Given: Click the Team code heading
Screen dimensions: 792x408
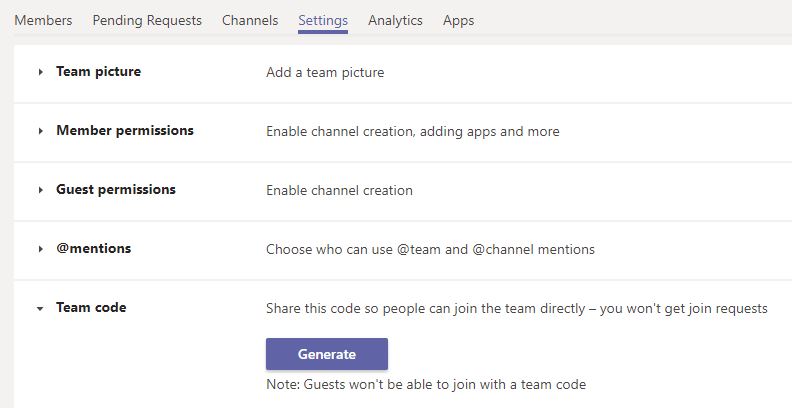Looking at the screenshot, I should tap(91, 308).
